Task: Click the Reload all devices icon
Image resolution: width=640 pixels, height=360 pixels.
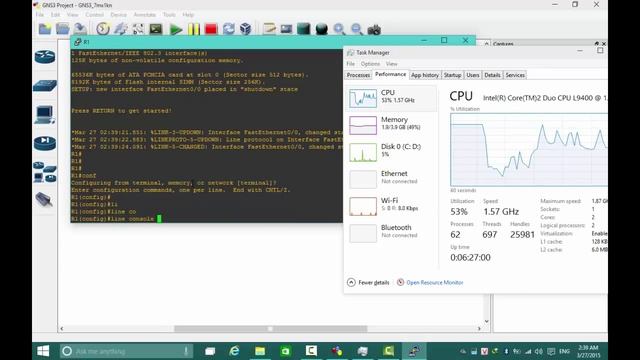Action: 229,29
